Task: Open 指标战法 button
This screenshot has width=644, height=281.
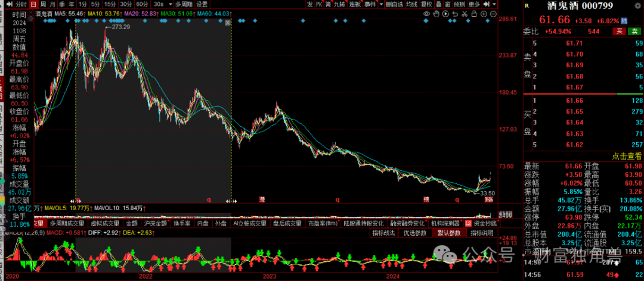Action: point(383,233)
